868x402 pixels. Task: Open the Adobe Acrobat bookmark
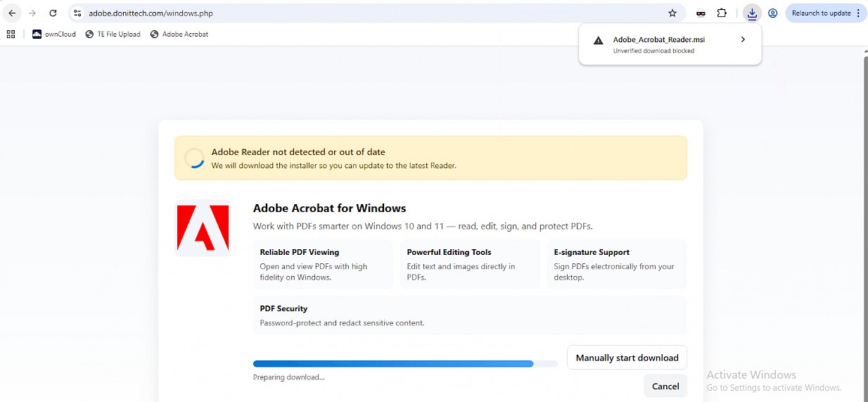coord(179,34)
